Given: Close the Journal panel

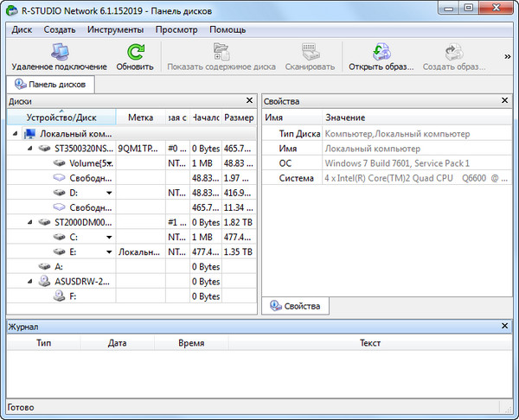Looking at the screenshot, I should click(x=505, y=327).
